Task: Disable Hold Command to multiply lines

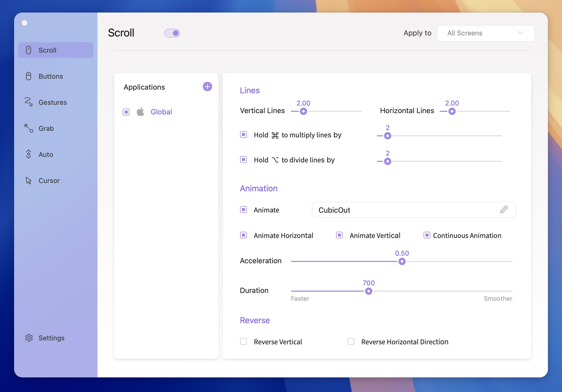Action: (243, 135)
